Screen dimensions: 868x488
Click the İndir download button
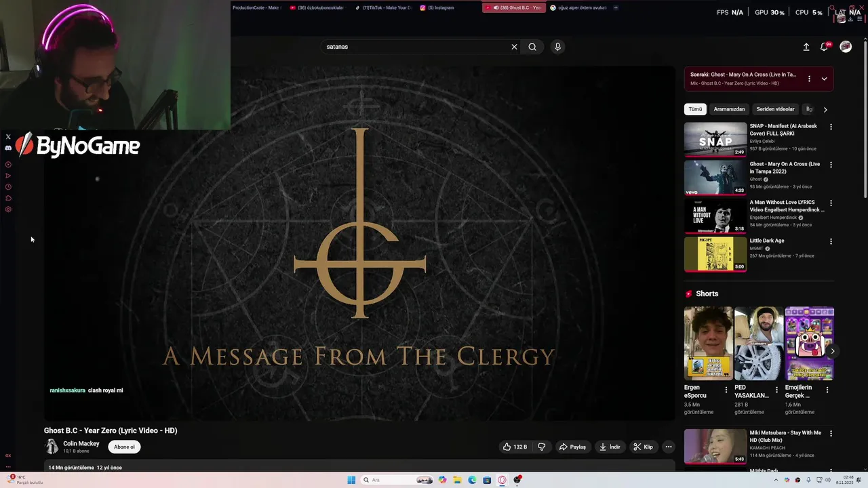pos(610,447)
